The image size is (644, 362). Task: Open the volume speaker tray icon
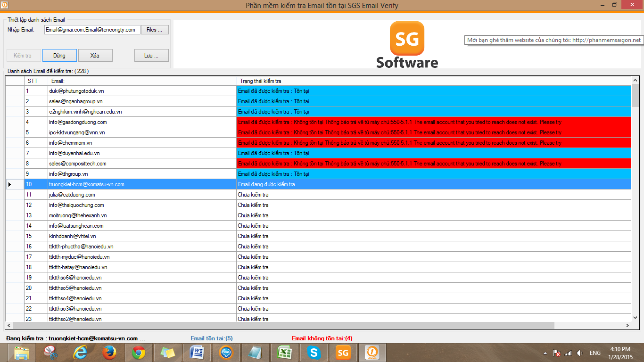pyautogui.click(x=579, y=353)
